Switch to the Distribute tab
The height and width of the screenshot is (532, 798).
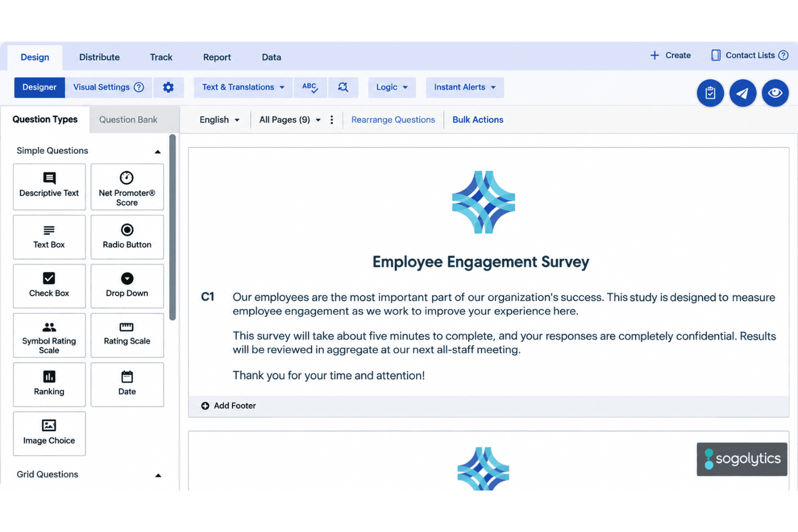click(100, 57)
